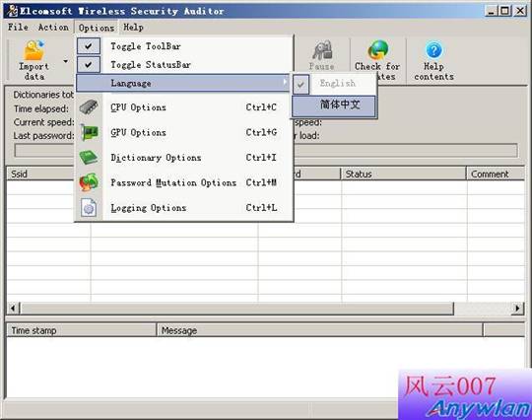Open Dictionary Options from the menu
Image resolution: width=532 pixels, height=420 pixels.
[183, 158]
